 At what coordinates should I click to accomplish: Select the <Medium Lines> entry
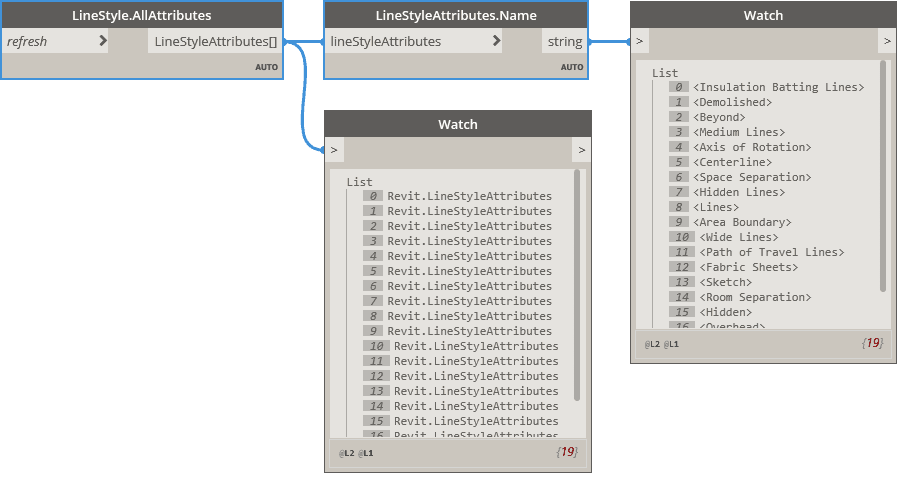739,132
